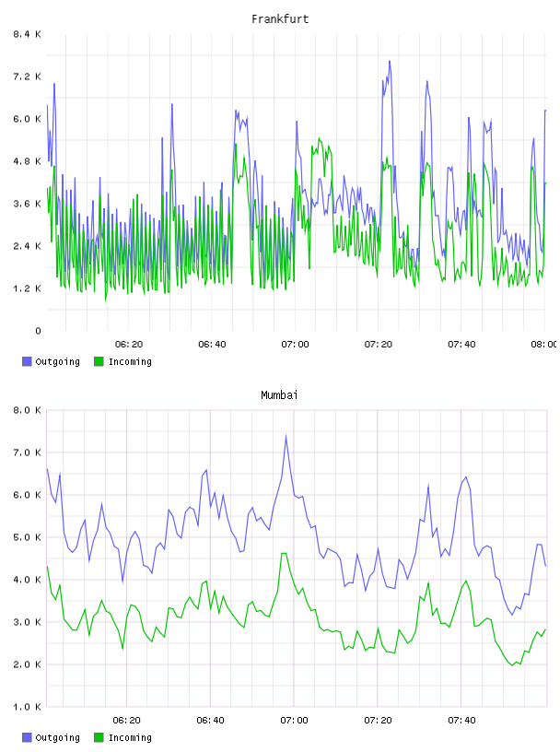Click the Frankfurt Outgoing blue legend swatch
This screenshot has width=560, height=752.
27,361
